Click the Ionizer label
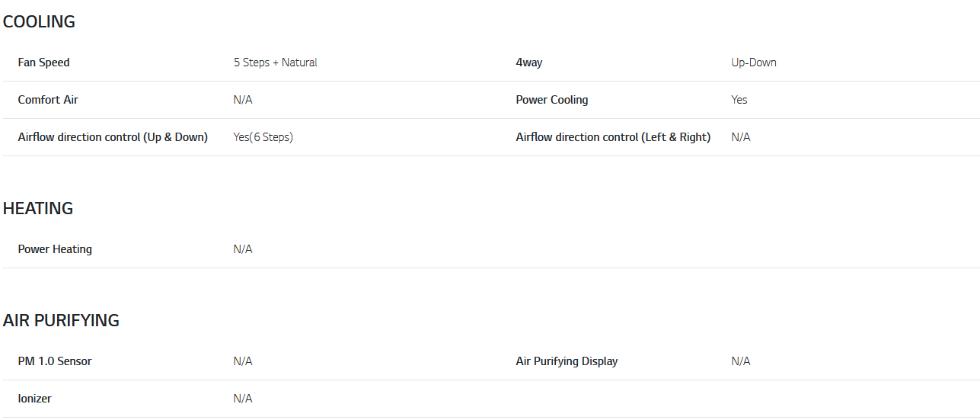Screen dimensions: 980x420 tap(35, 399)
